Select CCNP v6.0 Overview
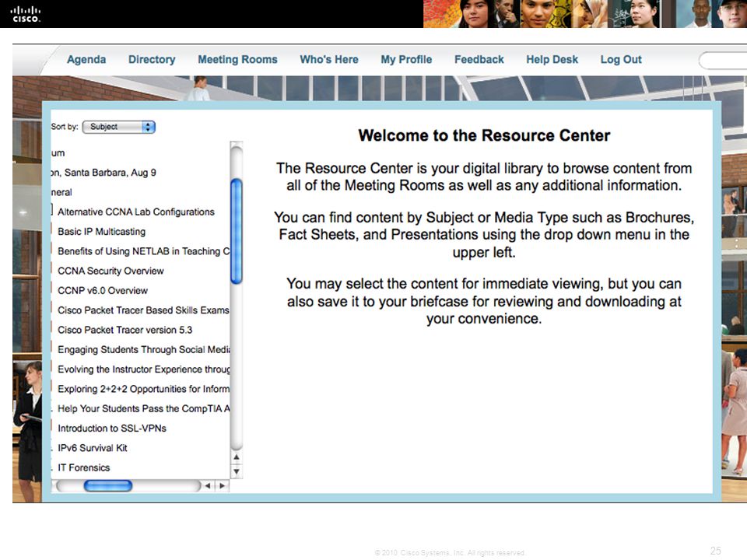The width and height of the screenshot is (747, 560). (x=103, y=290)
